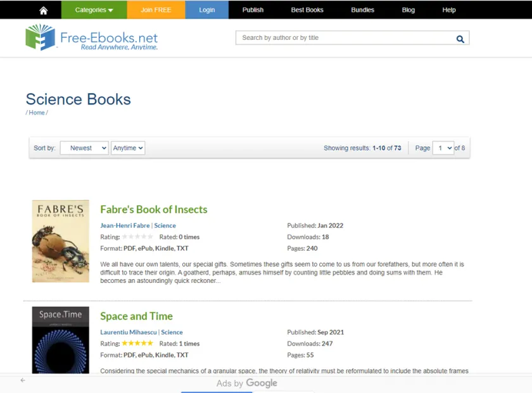
Task: Open the Categories dropdown menu
Action: tap(94, 9)
